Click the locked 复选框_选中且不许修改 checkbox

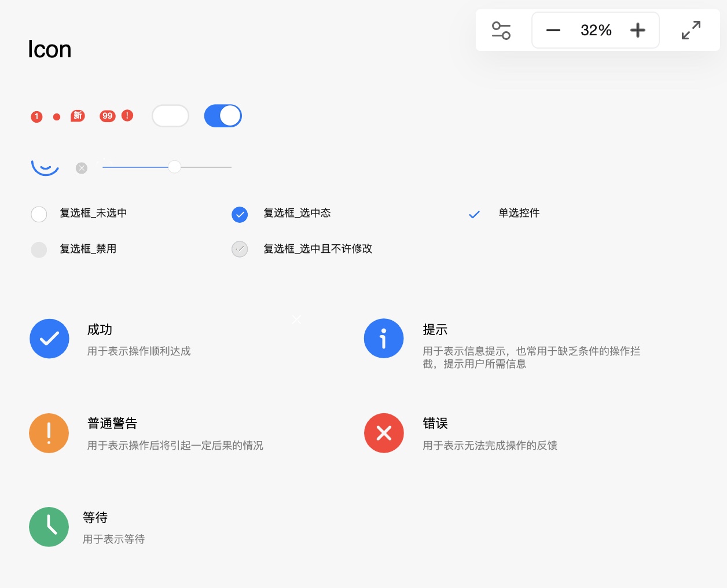click(x=240, y=249)
